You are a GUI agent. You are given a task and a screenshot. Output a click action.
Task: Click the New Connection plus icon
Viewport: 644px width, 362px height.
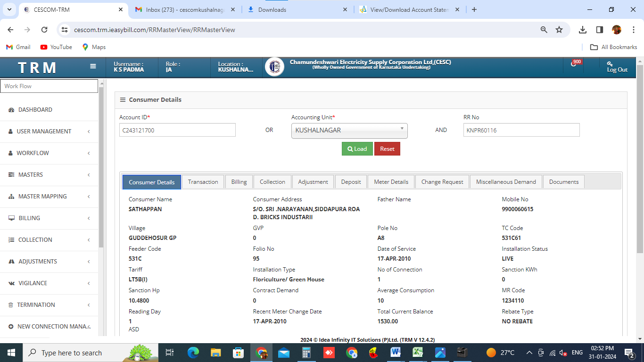coord(11,327)
